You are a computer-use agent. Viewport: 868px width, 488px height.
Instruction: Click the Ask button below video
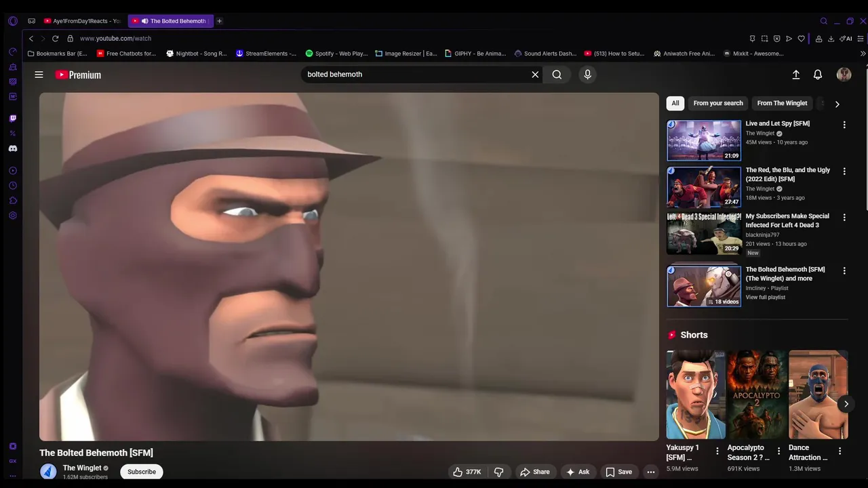[x=578, y=472]
